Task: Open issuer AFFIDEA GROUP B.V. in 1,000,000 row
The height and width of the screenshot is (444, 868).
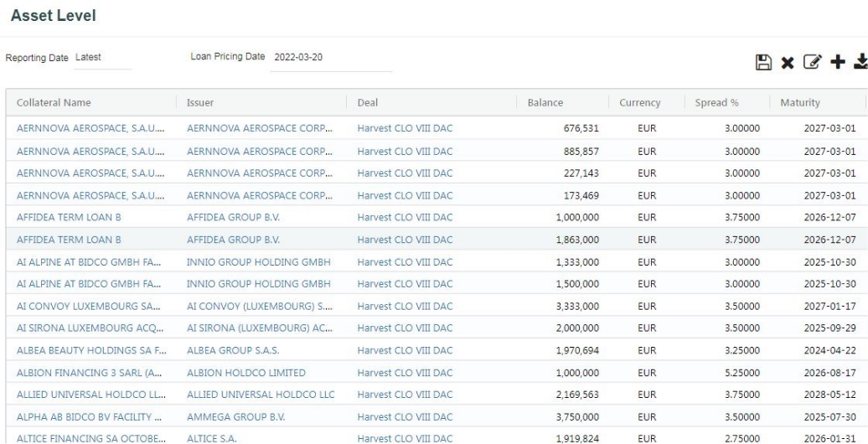Action: [x=233, y=218]
